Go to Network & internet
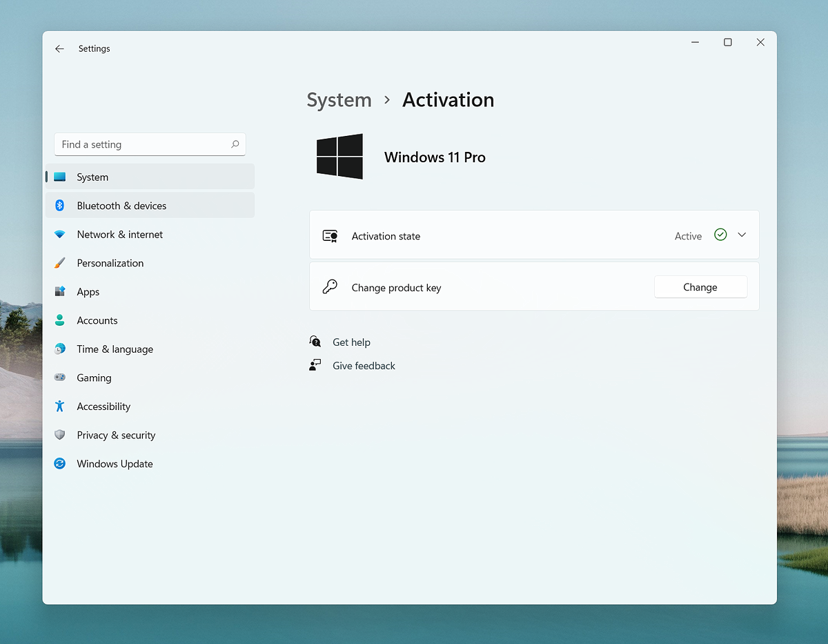 150,235
